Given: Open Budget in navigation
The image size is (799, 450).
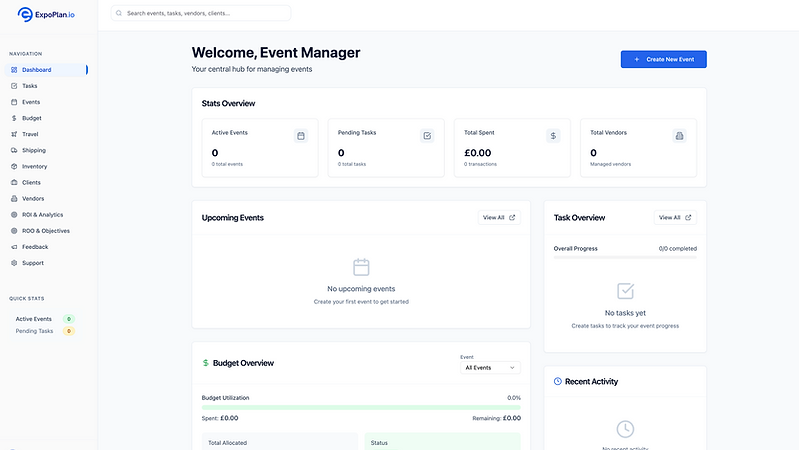Looking at the screenshot, I should click(x=46, y=118).
